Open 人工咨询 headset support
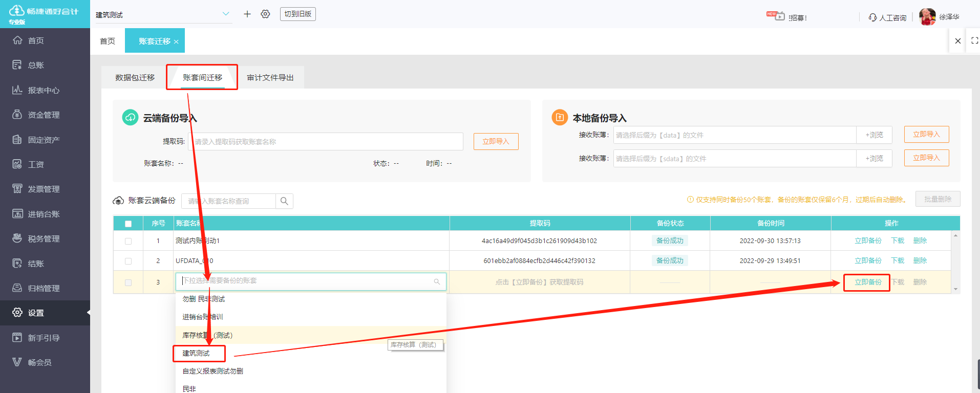980x393 pixels. click(x=888, y=17)
